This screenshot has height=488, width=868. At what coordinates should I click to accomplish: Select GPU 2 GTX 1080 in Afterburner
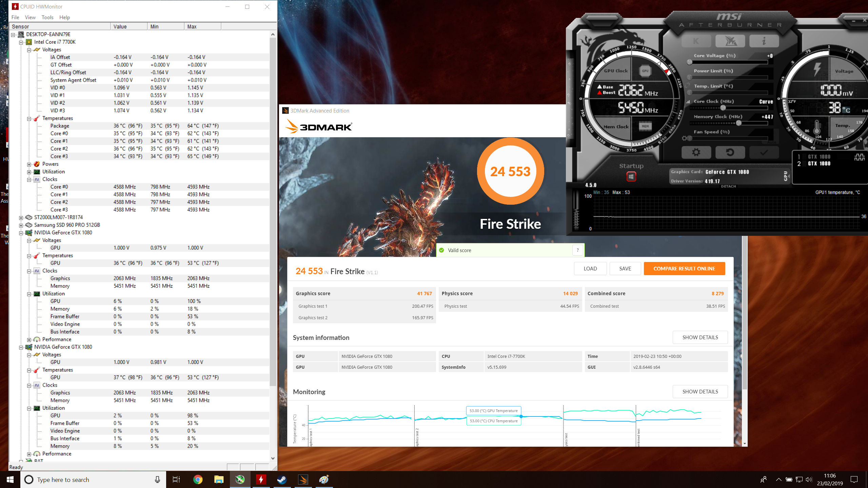814,163
